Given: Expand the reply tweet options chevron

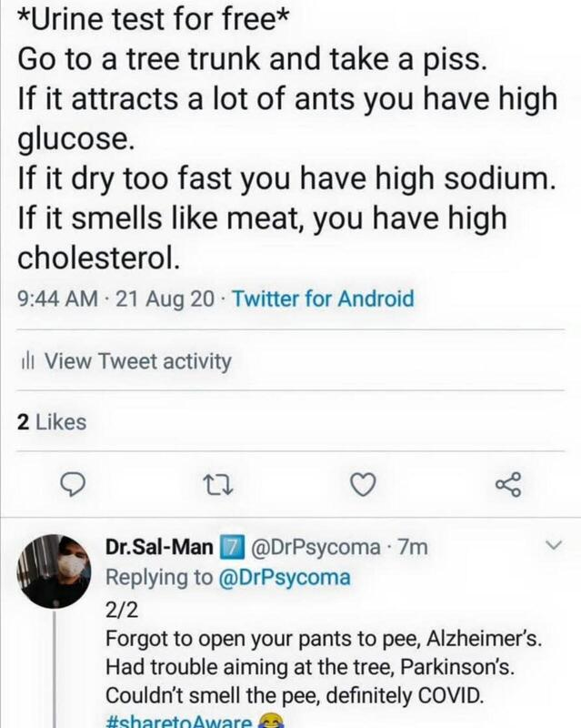Looking at the screenshot, I should (553, 545).
